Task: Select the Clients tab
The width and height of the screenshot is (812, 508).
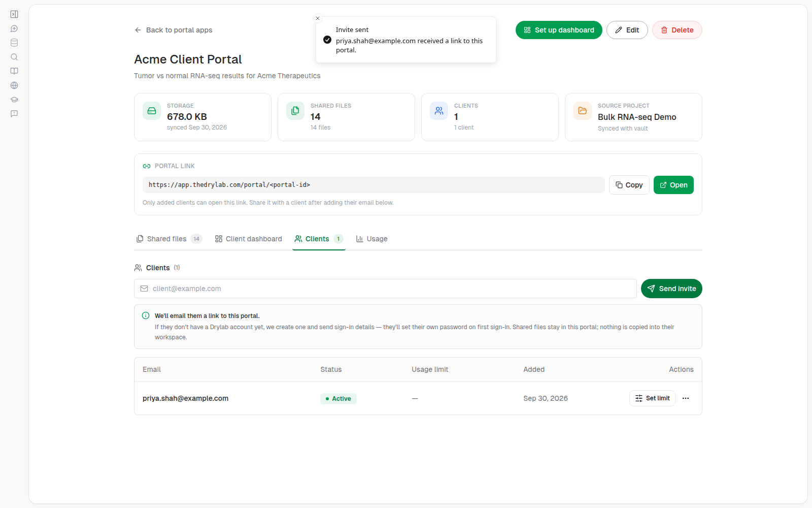Action: click(x=319, y=239)
